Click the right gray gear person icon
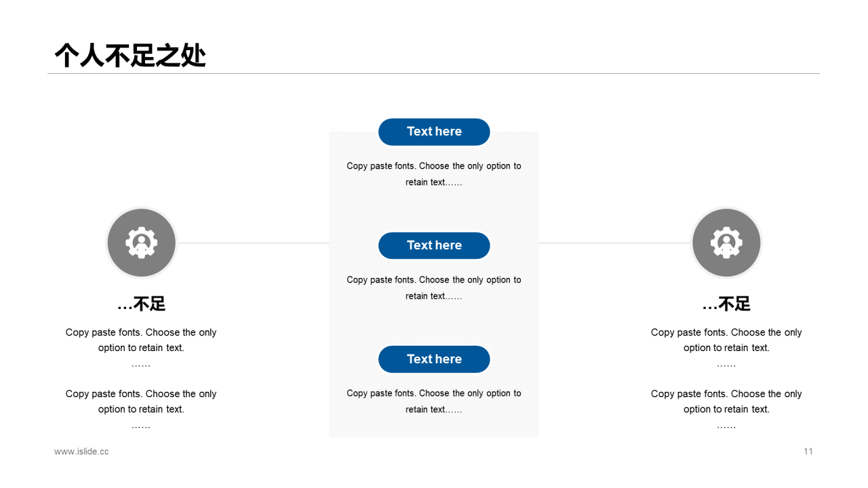Image resolution: width=868 pixels, height=488 pixels. (x=726, y=243)
